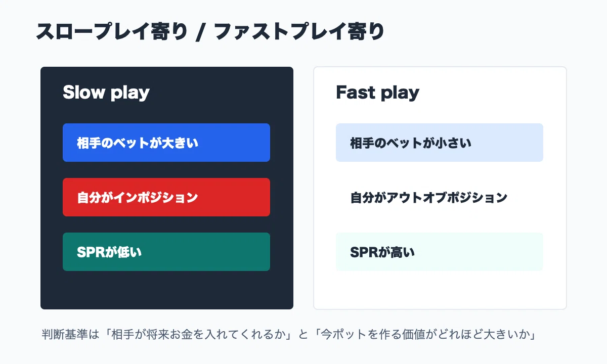Select the red 自分がインポジション box
This screenshot has height=364, width=607.
pos(166,197)
